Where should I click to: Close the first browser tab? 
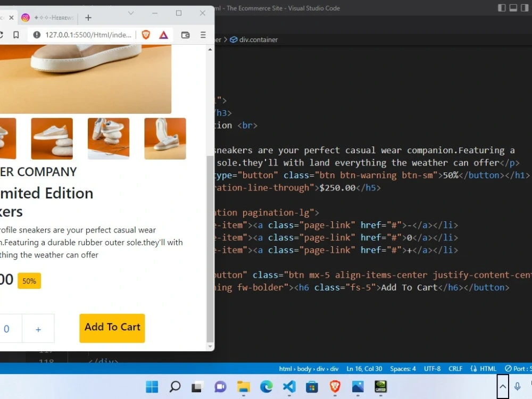click(x=11, y=18)
